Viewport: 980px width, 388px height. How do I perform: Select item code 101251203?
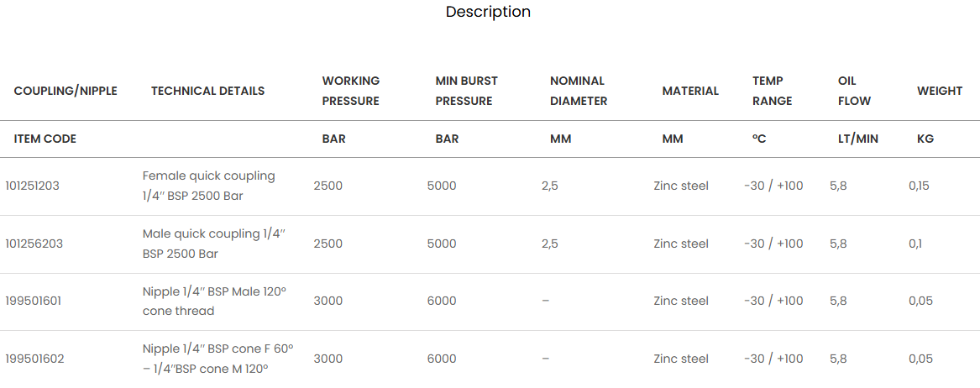point(34,186)
